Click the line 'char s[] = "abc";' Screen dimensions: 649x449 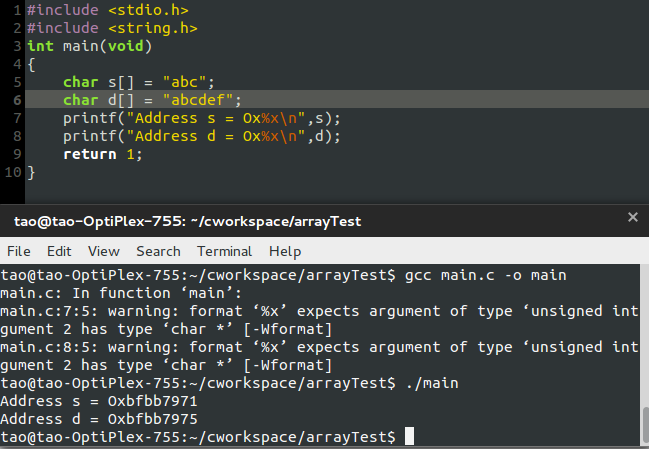139,82
